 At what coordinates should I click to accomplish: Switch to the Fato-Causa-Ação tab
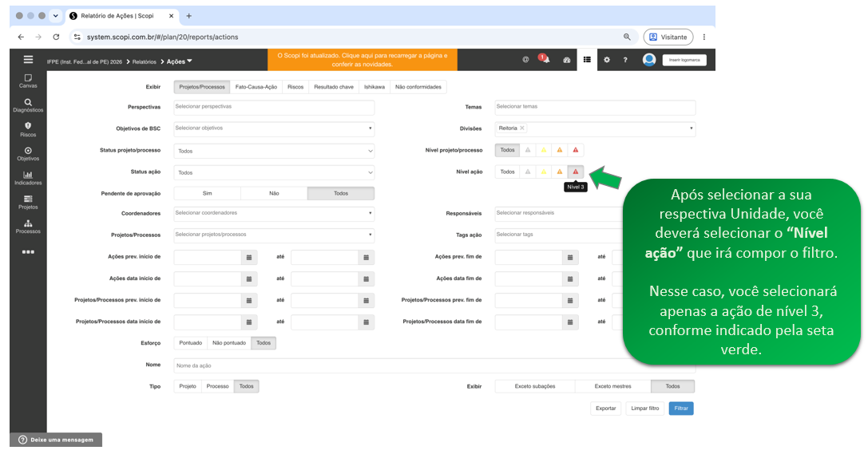pyautogui.click(x=256, y=87)
